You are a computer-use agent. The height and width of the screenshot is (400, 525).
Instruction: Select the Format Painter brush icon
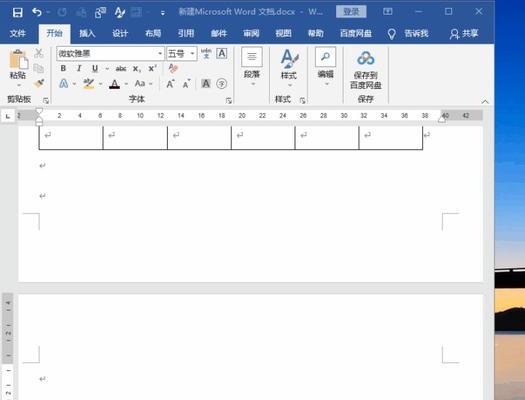(39, 83)
